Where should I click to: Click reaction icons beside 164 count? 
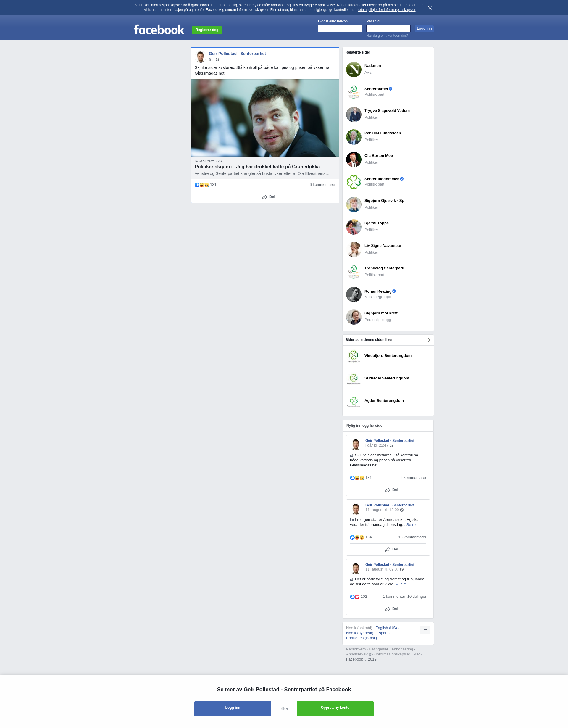(x=357, y=537)
